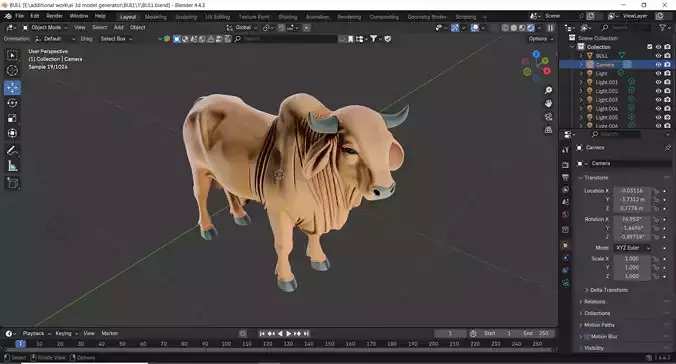Viewport: 676px width, 364px height.
Task: Select the Add Cube tool
Action: (x=12, y=183)
